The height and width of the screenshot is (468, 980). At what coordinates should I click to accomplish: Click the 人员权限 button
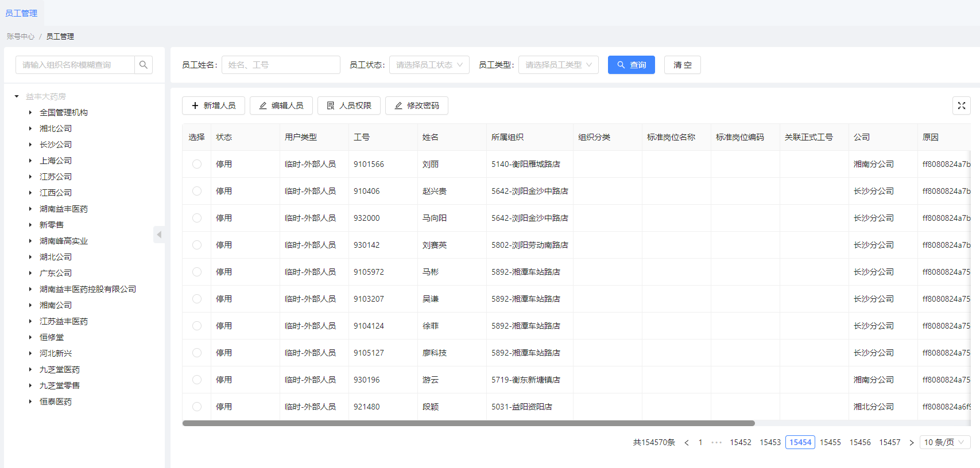tap(349, 106)
